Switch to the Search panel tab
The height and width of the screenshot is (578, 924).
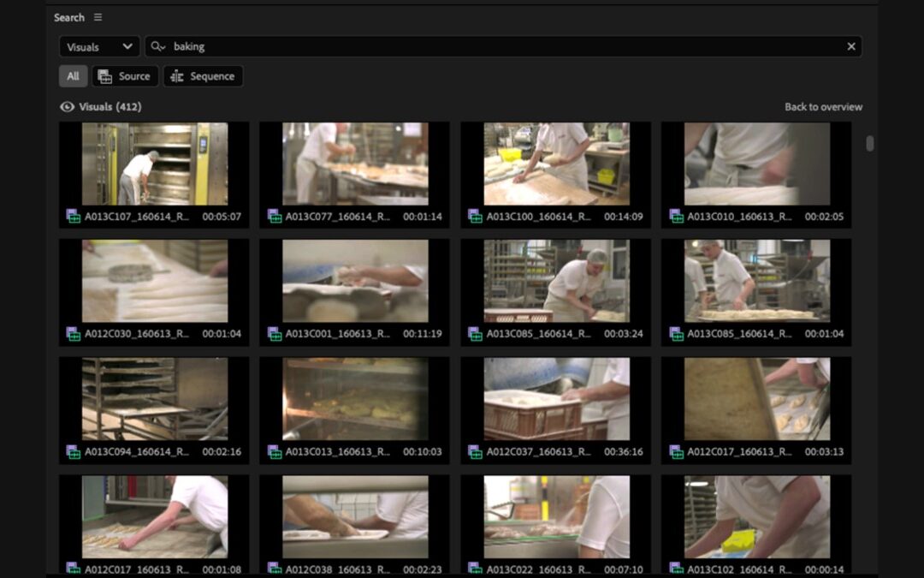68,17
